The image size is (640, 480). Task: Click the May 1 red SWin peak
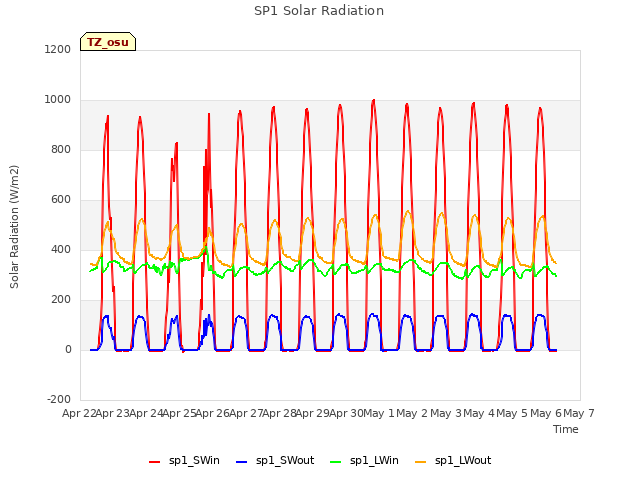(x=373, y=101)
